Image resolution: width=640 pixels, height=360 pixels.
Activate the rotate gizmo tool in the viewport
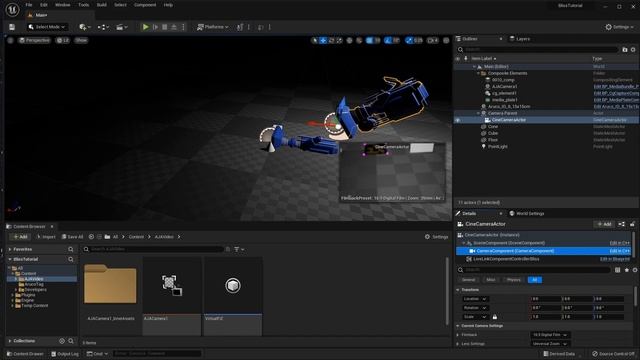(x=331, y=40)
